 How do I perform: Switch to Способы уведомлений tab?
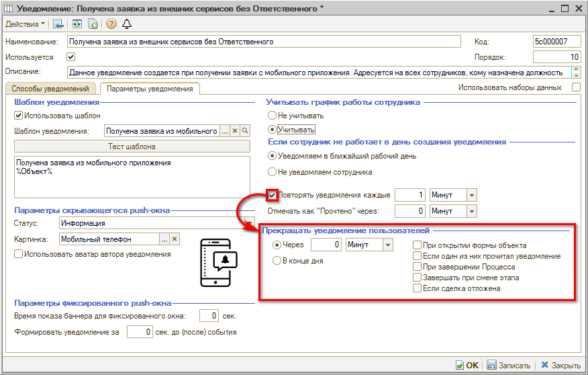(x=50, y=89)
